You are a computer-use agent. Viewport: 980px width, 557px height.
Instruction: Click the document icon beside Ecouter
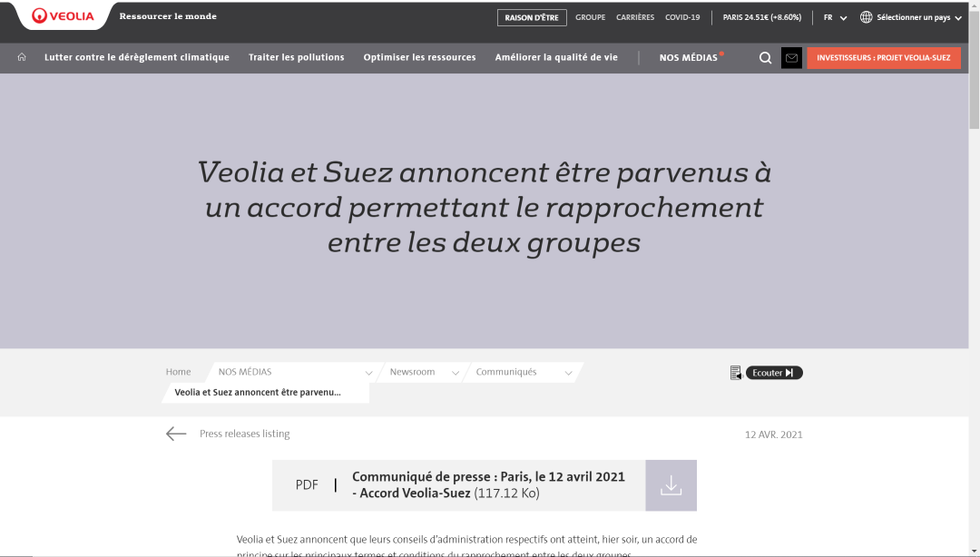(735, 373)
